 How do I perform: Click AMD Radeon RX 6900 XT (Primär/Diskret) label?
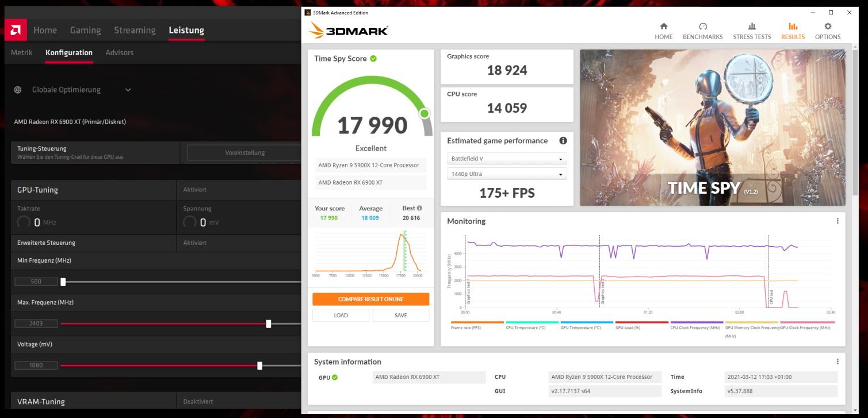tap(70, 122)
